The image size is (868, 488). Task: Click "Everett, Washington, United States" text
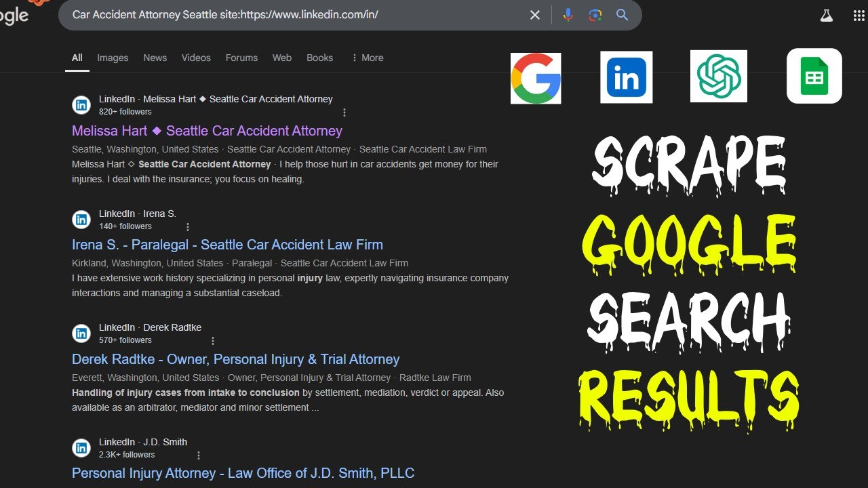coord(145,378)
